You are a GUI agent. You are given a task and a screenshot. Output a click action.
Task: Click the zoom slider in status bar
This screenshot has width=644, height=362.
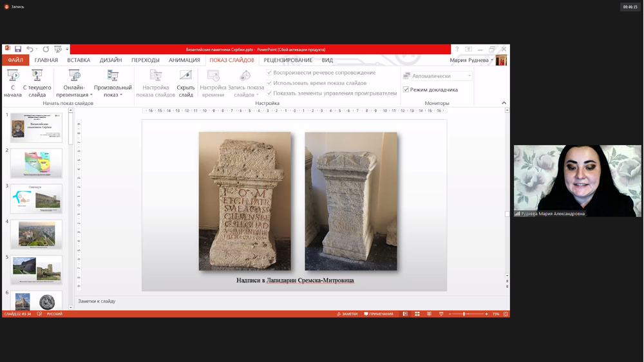(x=464, y=314)
